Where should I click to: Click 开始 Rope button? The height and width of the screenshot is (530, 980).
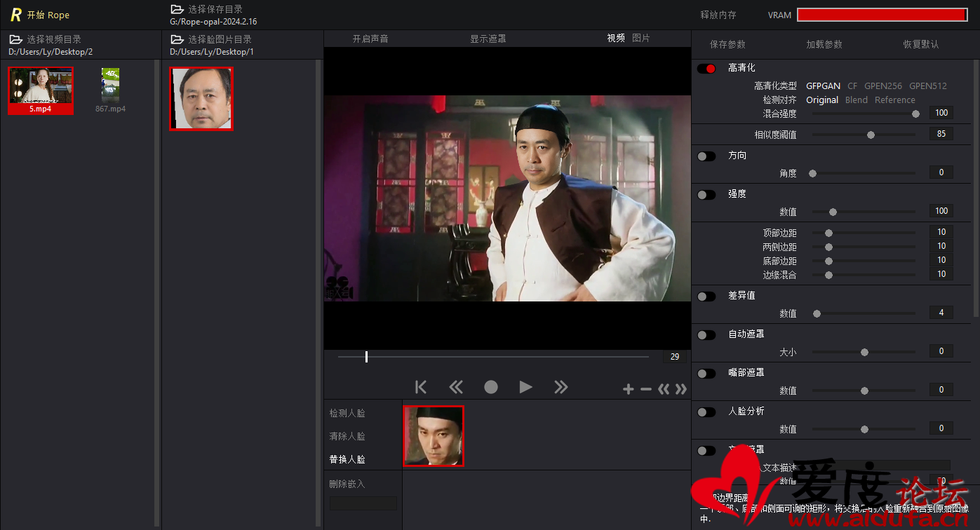click(x=48, y=15)
